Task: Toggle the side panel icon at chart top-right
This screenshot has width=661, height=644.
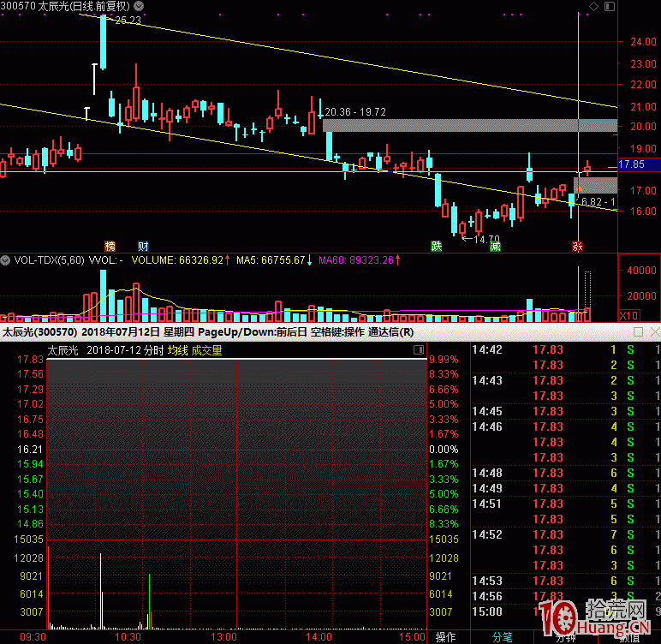Action: (x=609, y=6)
